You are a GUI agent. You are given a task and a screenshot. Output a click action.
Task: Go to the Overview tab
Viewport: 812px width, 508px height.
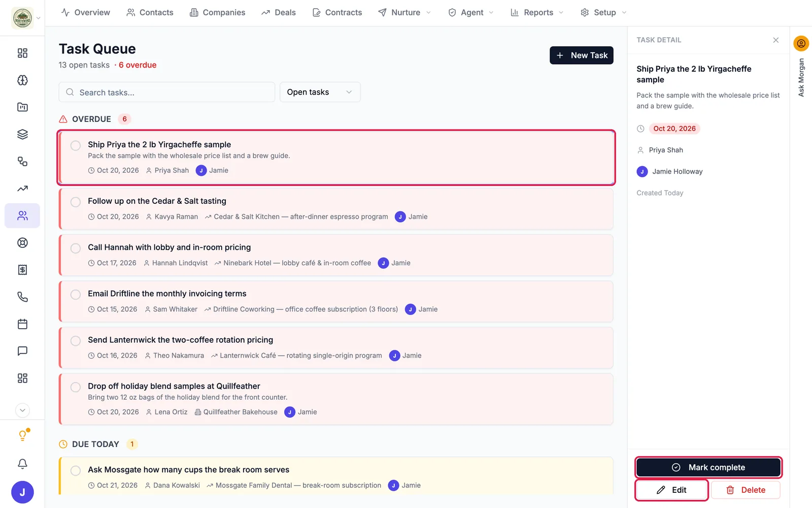(x=85, y=13)
